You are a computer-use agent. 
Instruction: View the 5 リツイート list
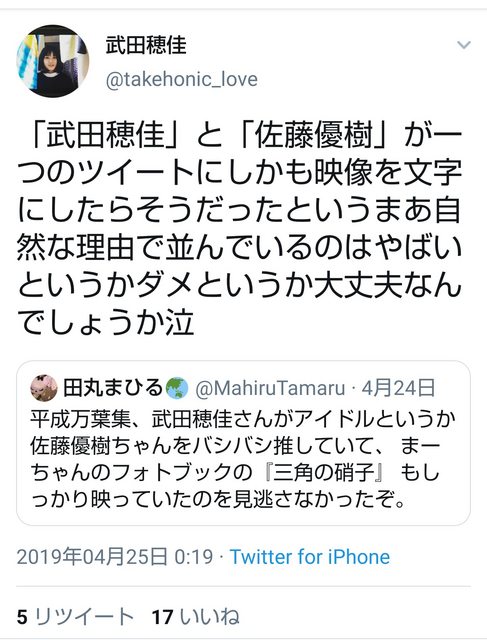(x=76, y=617)
